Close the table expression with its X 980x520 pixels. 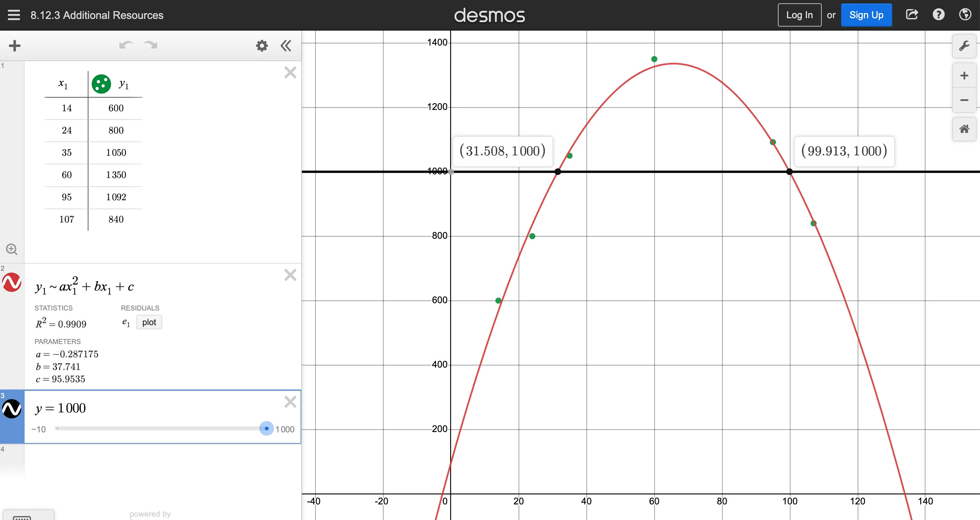290,72
